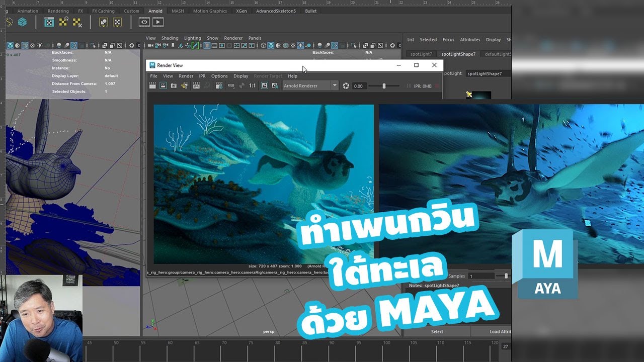Click the RGB channels display icon

tap(231, 85)
